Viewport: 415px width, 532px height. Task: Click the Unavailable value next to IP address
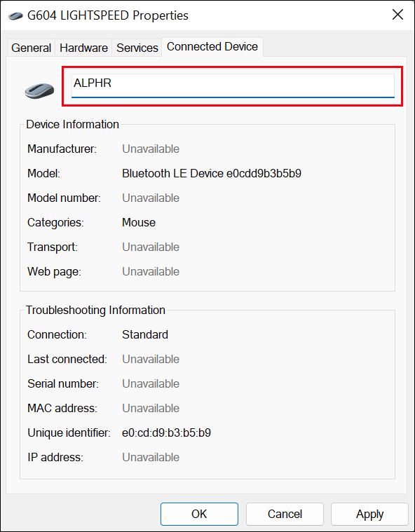(151, 458)
